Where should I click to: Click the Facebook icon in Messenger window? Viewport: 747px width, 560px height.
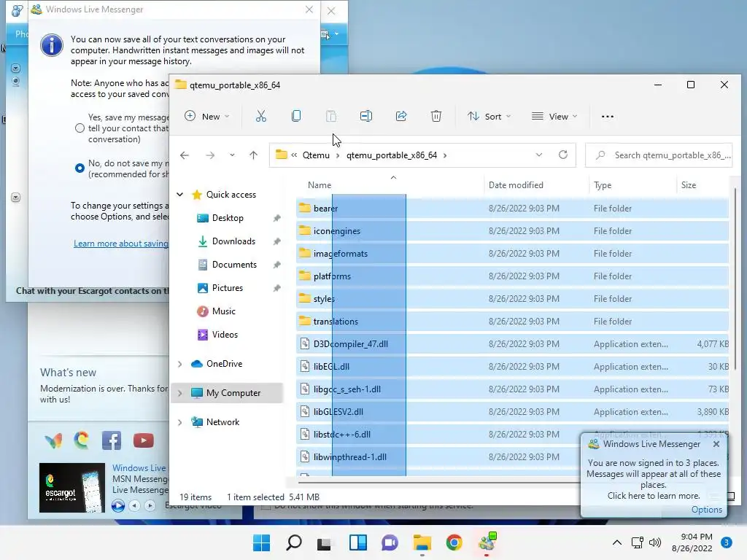(x=112, y=440)
